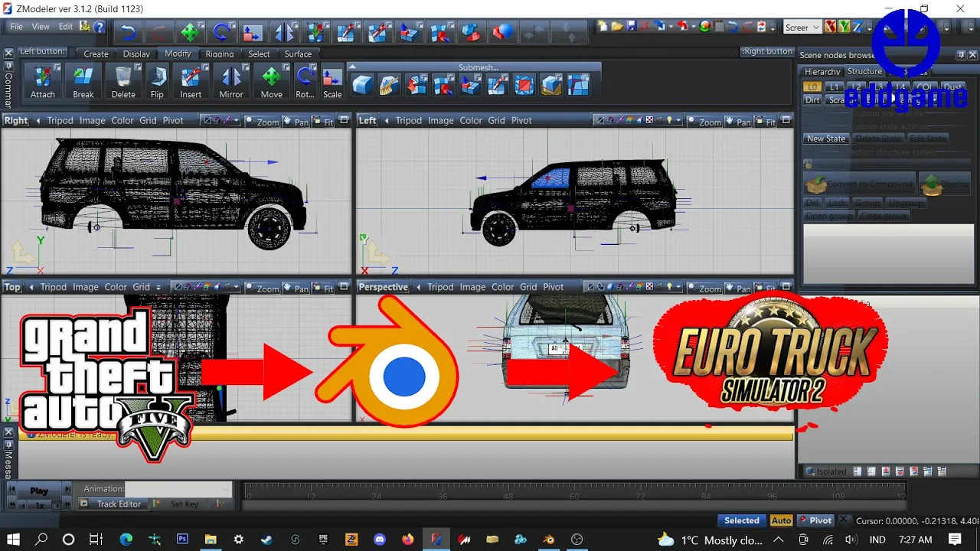The width and height of the screenshot is (980, 551).
Task: Click Fit button in Perspective viewport
Action: point(766,288)
